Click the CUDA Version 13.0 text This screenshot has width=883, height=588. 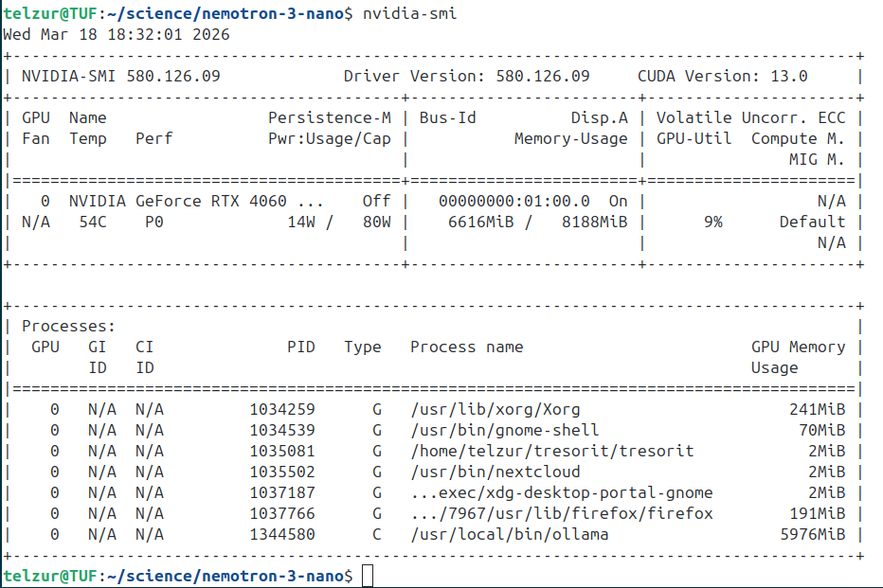tap(722, 76)
